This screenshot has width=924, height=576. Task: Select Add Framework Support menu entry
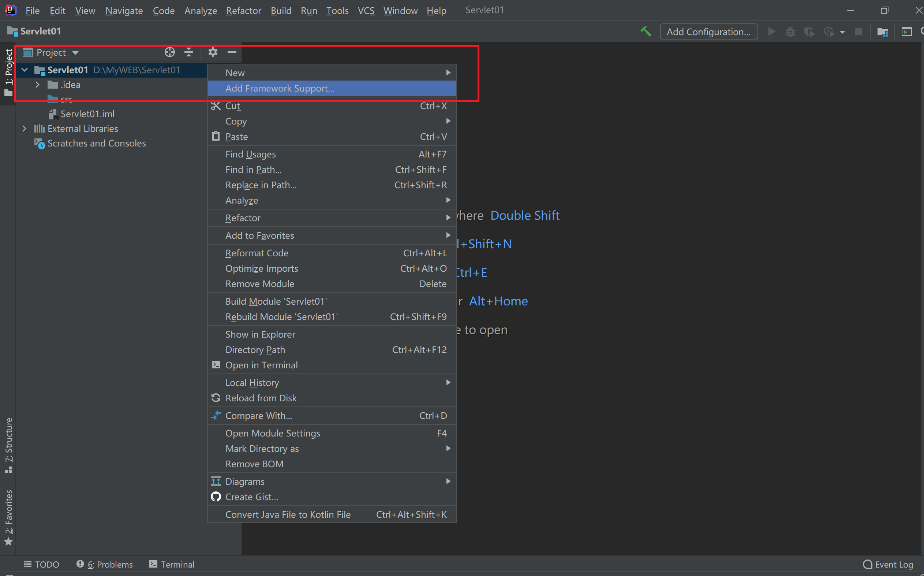[x=280, y=88]
